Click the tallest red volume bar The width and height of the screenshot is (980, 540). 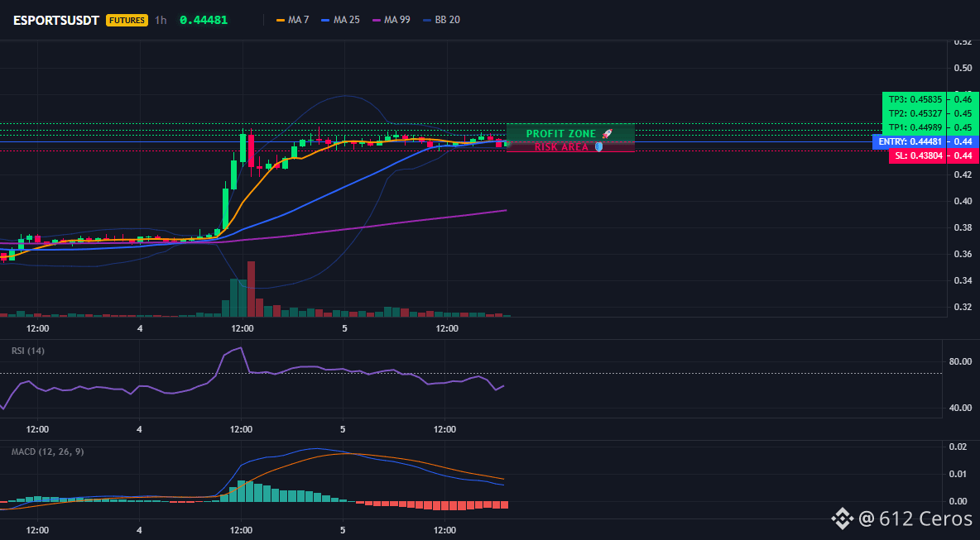252,289
